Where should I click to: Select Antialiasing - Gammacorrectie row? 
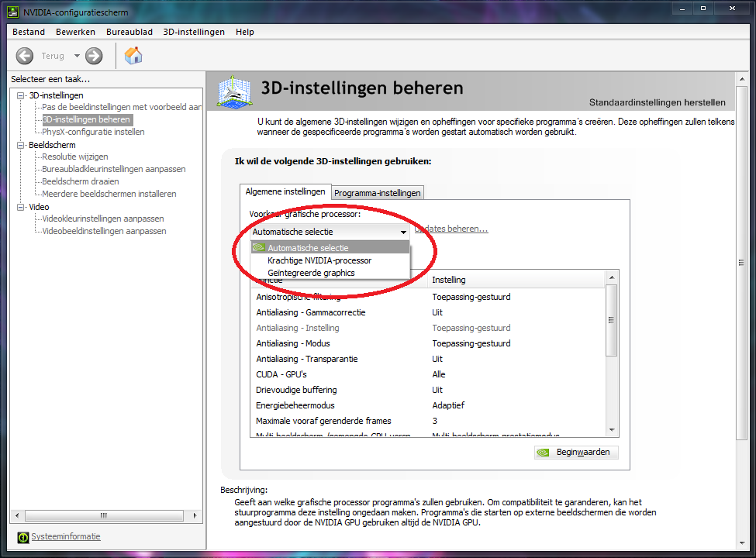(x=428, y=312)
